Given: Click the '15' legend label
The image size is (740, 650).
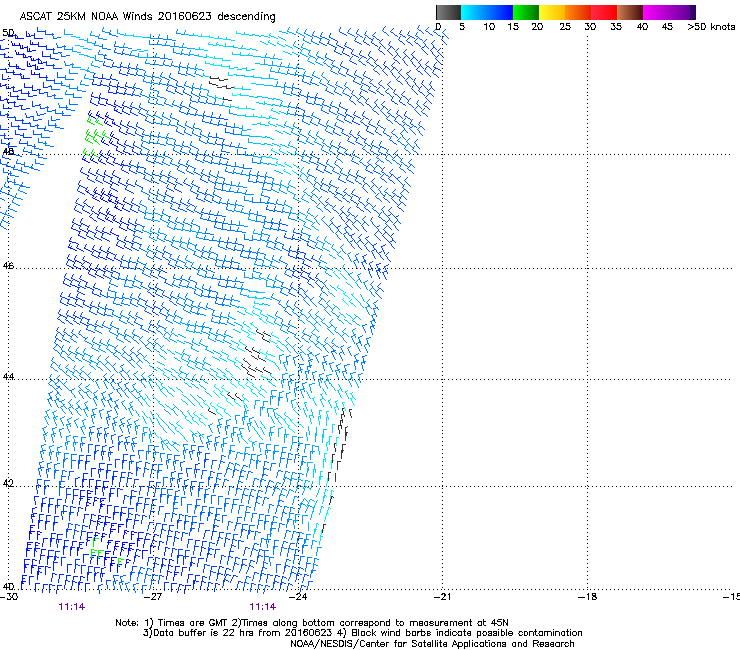Looking at the screenshot, I should coord(513,27).
